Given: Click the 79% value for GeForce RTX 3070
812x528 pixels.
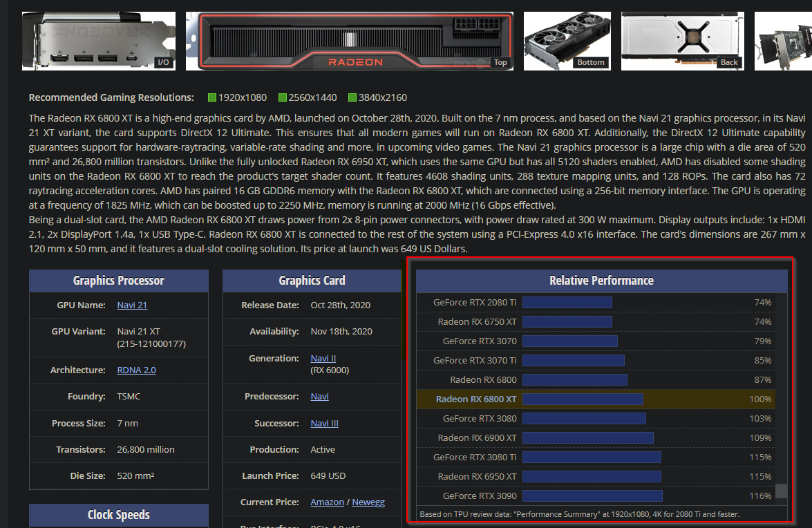Looking at the screenshot, I should point(763,341).
